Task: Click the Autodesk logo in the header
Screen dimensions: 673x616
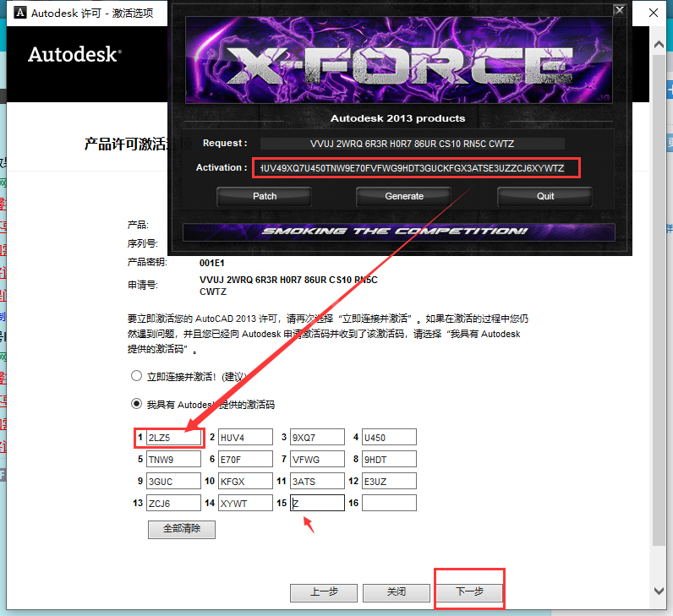Action: coord(74,54)
